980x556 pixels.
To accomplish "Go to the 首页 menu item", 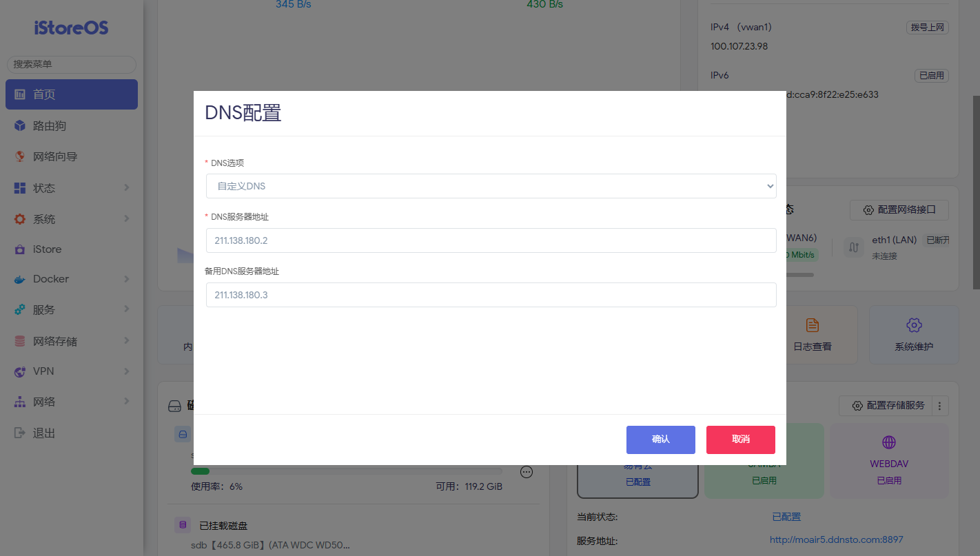I will click(x=72, y=94).
